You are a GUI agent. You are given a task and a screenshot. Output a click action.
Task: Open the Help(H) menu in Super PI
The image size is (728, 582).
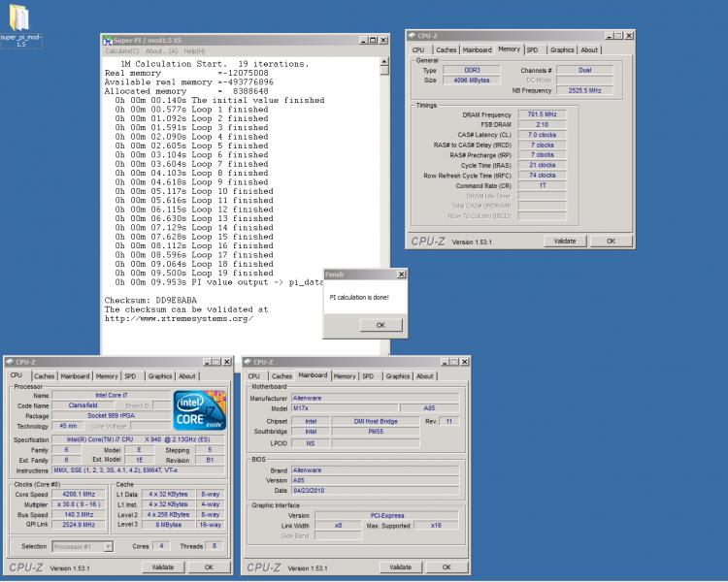(194, 50)
